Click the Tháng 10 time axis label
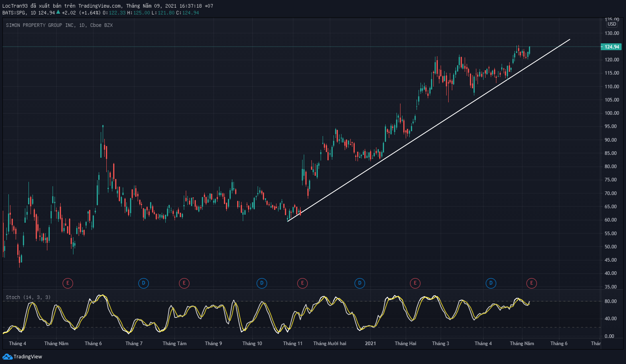The image size is (626, 364). (252, 344)
